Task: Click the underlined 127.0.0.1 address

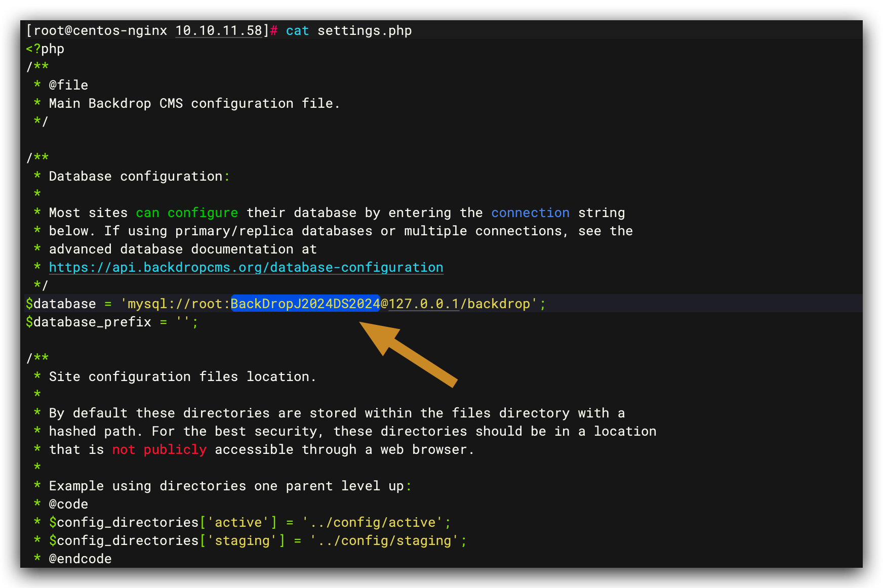Action: click(x=424, y=304)
